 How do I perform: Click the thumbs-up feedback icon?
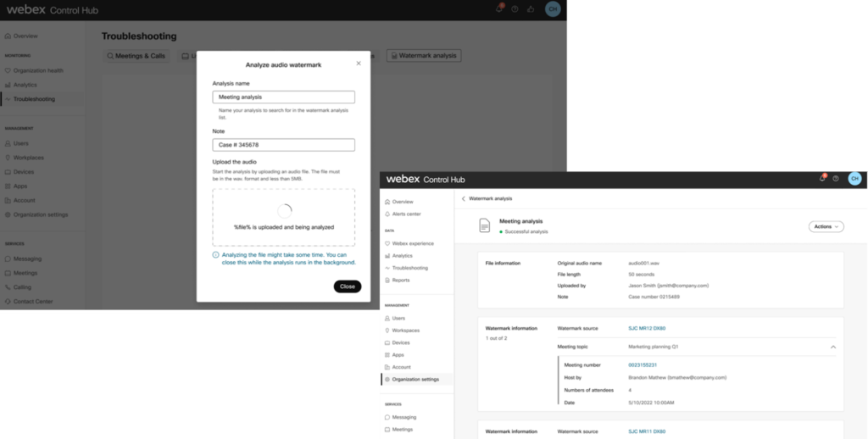click(x=531, y=8)
